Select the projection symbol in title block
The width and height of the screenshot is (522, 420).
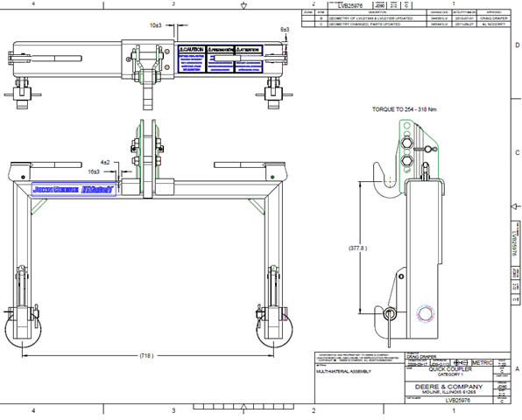pyautogui.click(x=461, y=362)
